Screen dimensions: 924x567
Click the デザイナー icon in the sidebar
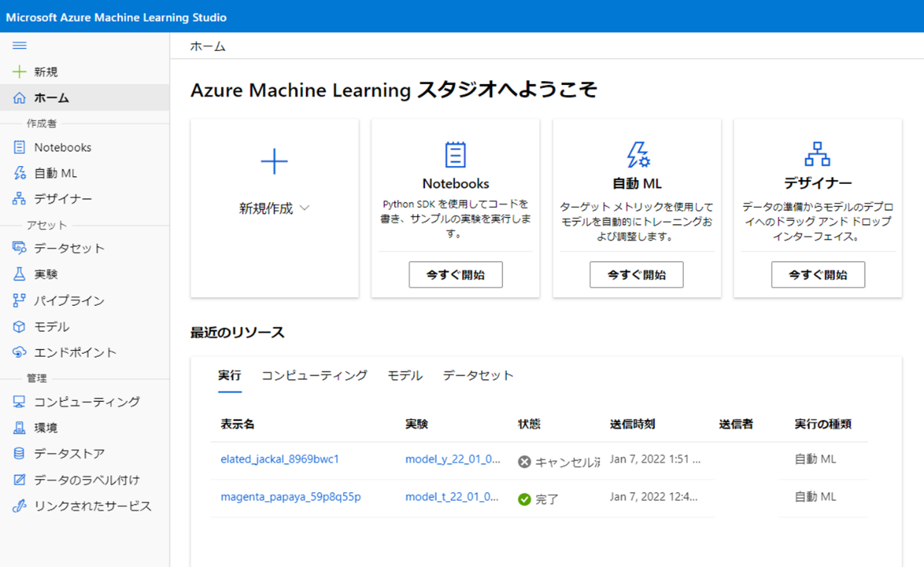click(19, 199)
